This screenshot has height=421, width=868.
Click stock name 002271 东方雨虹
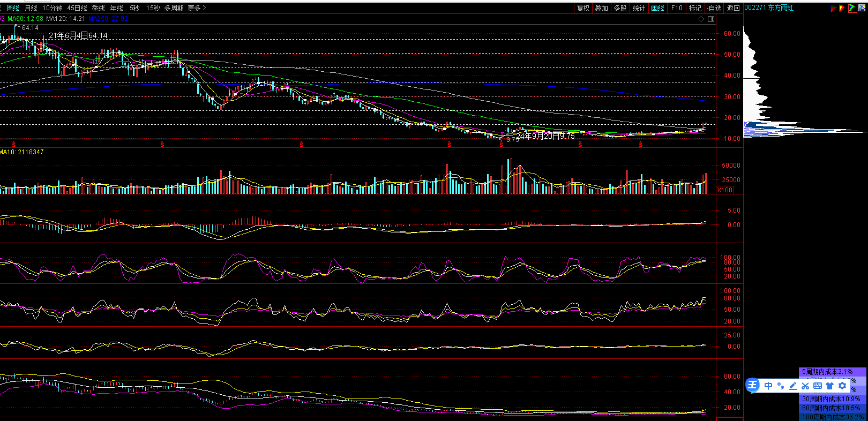pyautogui.click(x=769, y=8)
